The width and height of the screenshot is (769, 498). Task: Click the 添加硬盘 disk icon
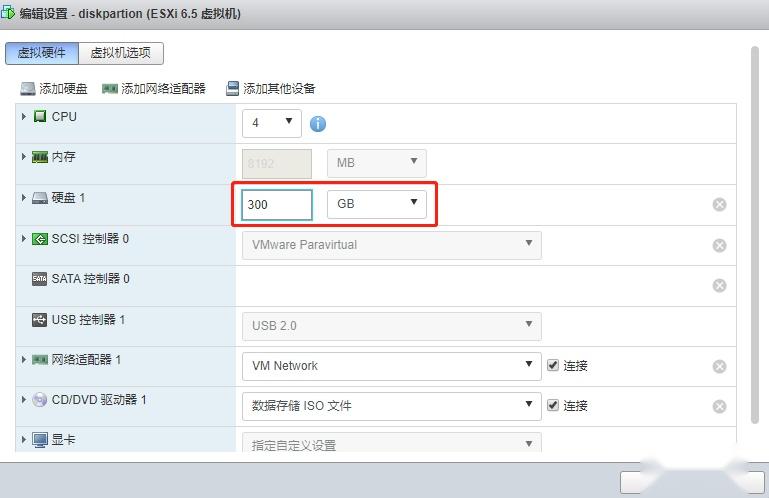click(x=28, y=89)
